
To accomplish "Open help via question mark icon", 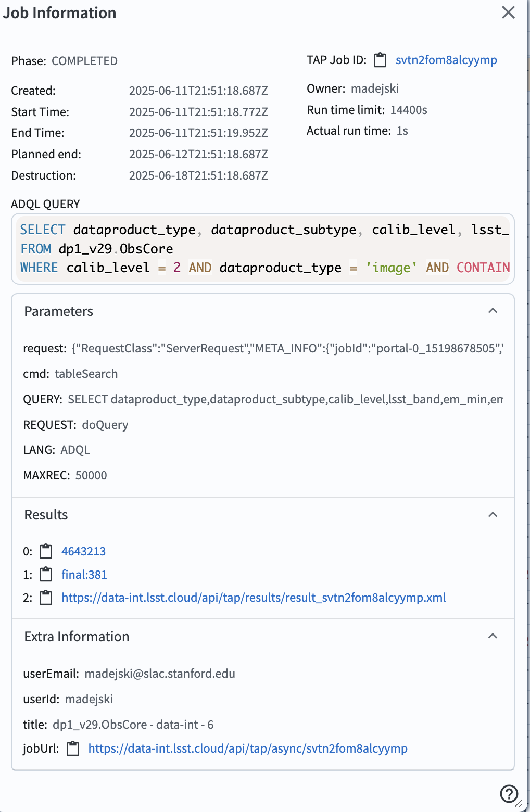I will tap(509, 794).
